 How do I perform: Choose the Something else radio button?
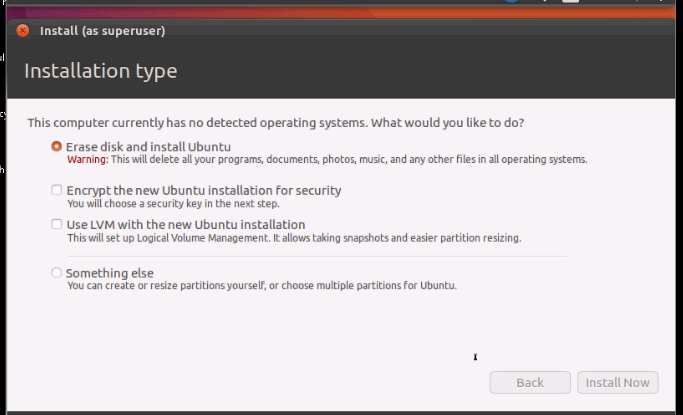[x=56, y=273]
